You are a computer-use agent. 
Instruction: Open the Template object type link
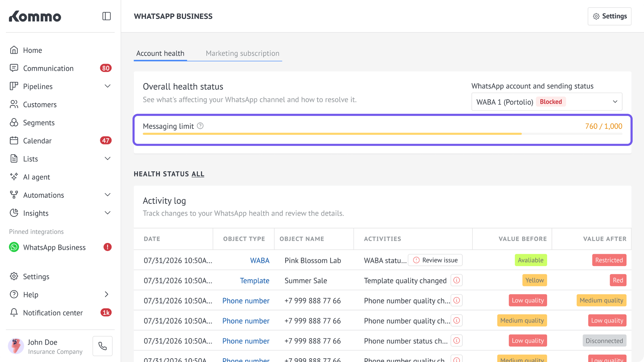[255, 281]
